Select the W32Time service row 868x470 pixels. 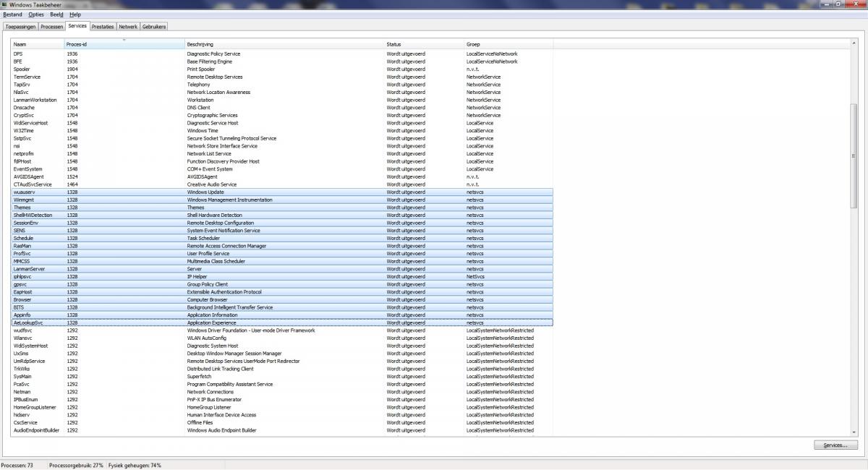[x=283, y=131]
